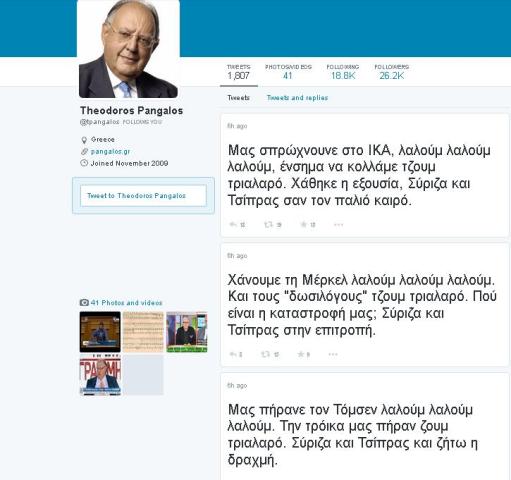Select the Tweets tab
The height and width of the screenshot is (480, 511).
(x=238, y=98)
